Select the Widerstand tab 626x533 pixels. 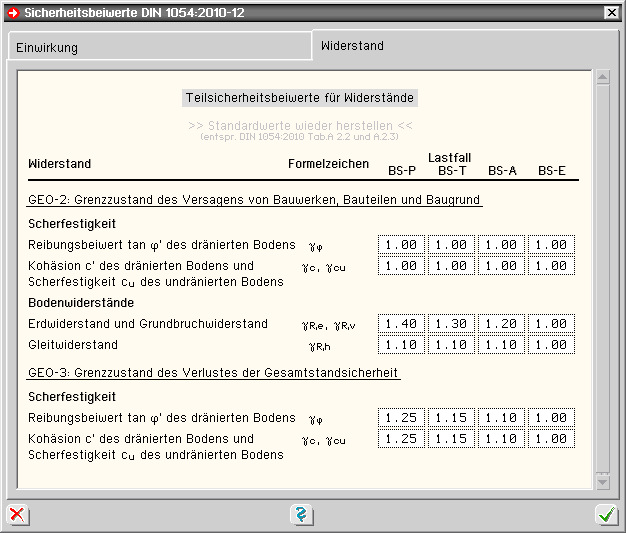coord(352,46)
